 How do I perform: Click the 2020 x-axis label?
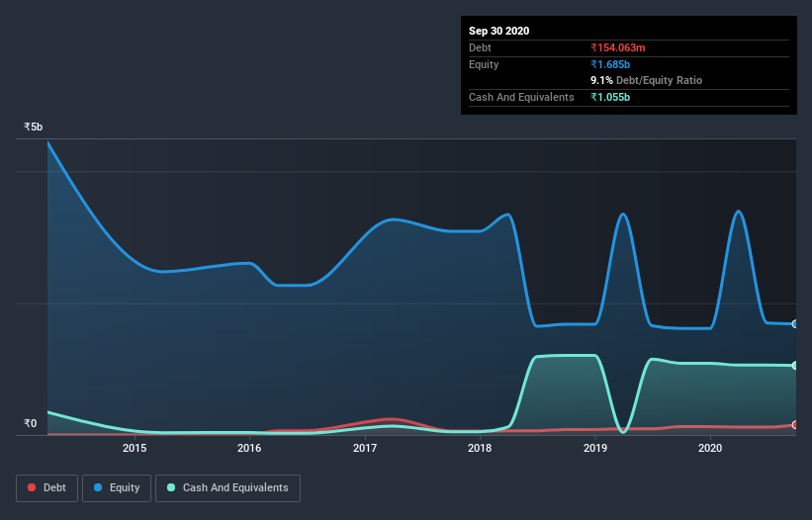click(710, 448)
